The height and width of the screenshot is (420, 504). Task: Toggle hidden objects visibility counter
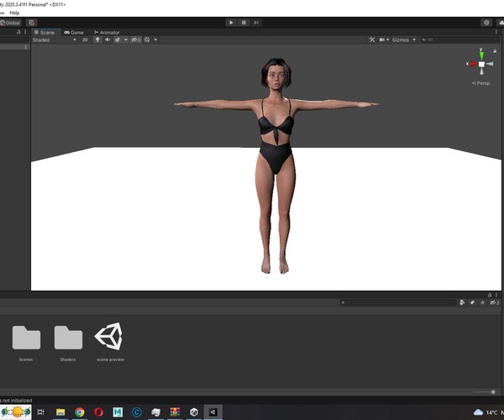click(x=135, y=39)
